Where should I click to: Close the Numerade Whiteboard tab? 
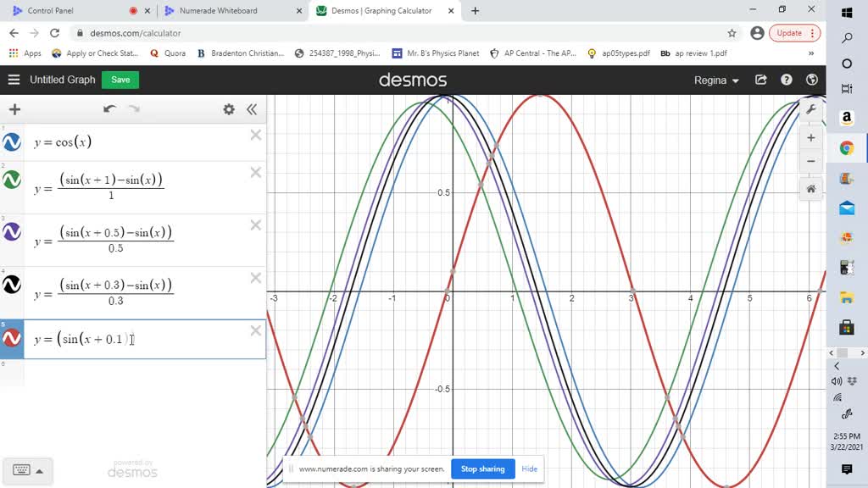299,10
